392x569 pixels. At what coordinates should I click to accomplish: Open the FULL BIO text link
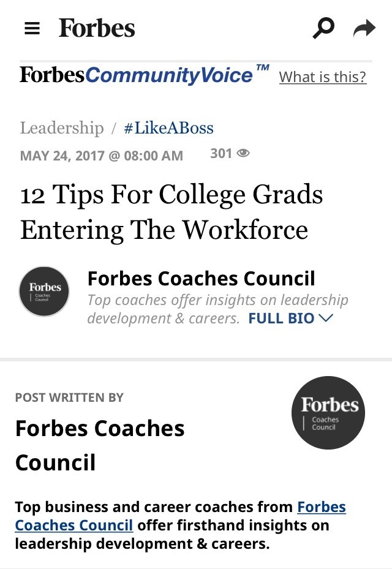coord(281,318)
